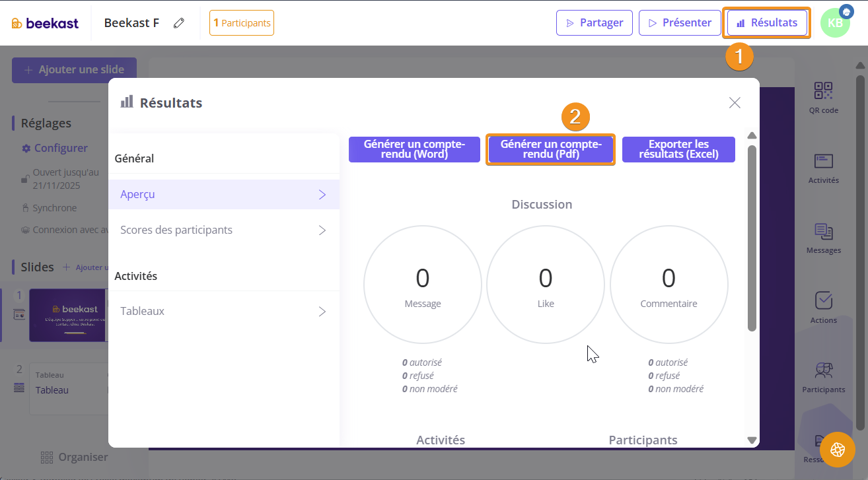Expand the Tableaux row chevron
This screenshot has width=868, height=480.
(322, 311)
